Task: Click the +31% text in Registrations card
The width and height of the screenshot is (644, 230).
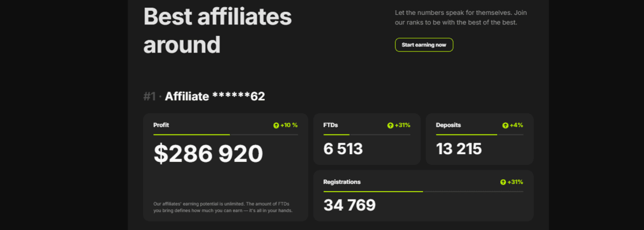Action: point(515,182)
